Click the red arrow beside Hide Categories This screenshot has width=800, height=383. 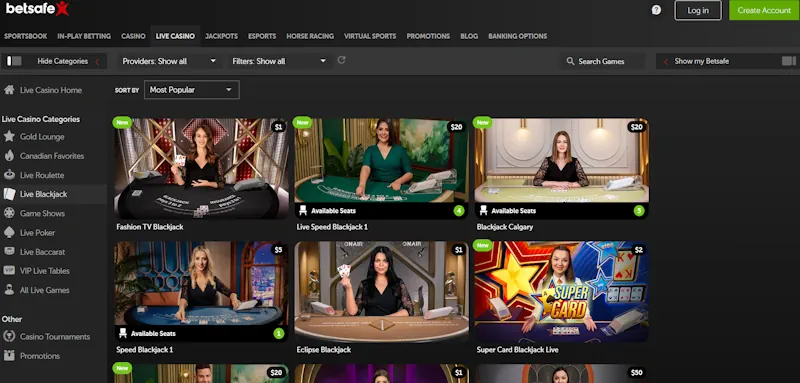pos(97,62)
